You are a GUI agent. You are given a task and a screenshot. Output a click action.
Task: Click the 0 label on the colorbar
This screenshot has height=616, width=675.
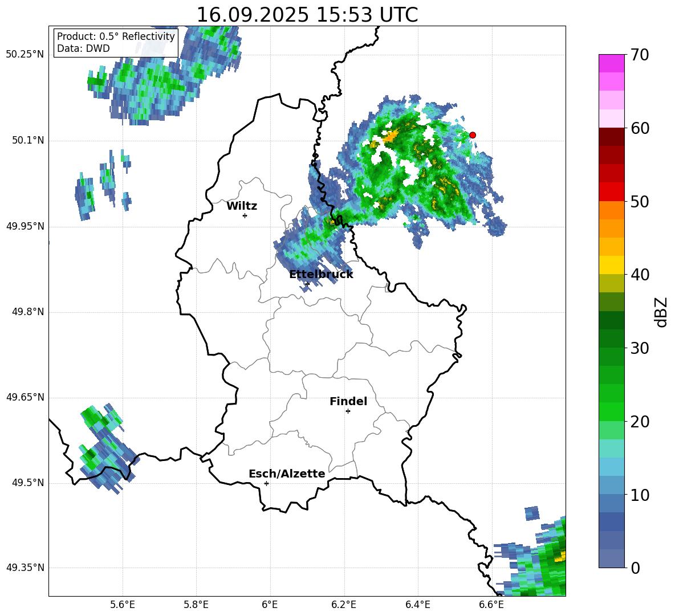pos(635,568)
